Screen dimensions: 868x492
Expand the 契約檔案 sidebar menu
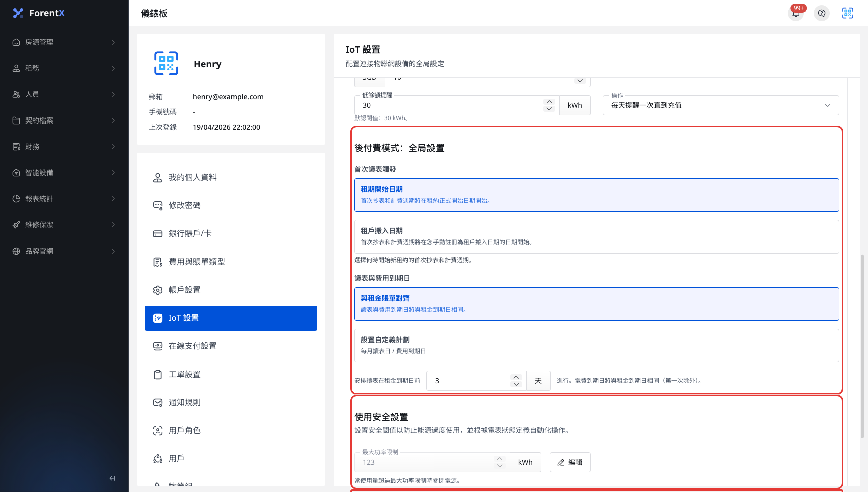(64, 120)
